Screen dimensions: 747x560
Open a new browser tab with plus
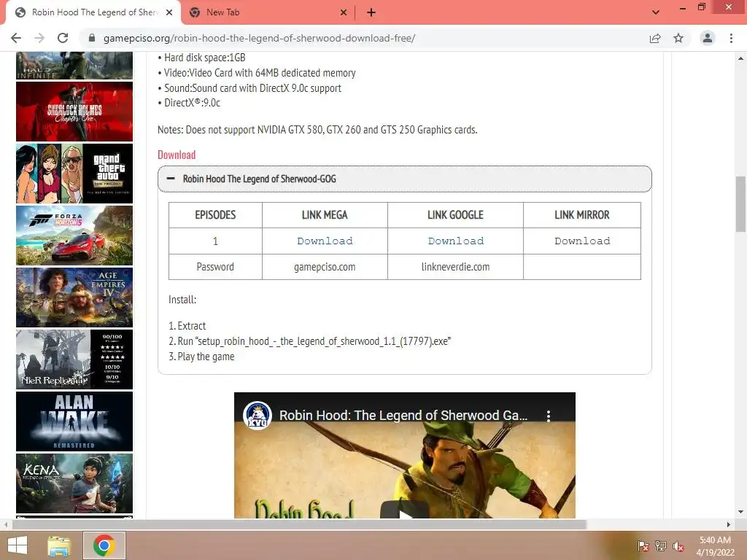(x=371, y=12)
